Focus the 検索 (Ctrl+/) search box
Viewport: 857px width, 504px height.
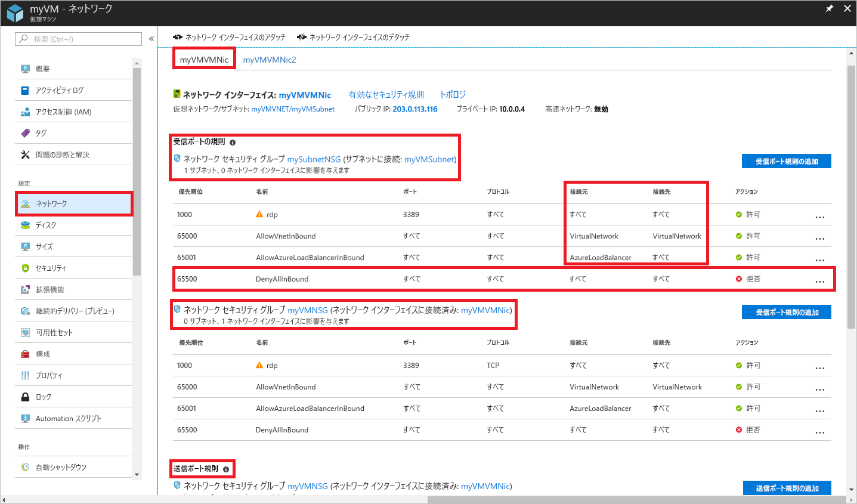coord(78,39)
